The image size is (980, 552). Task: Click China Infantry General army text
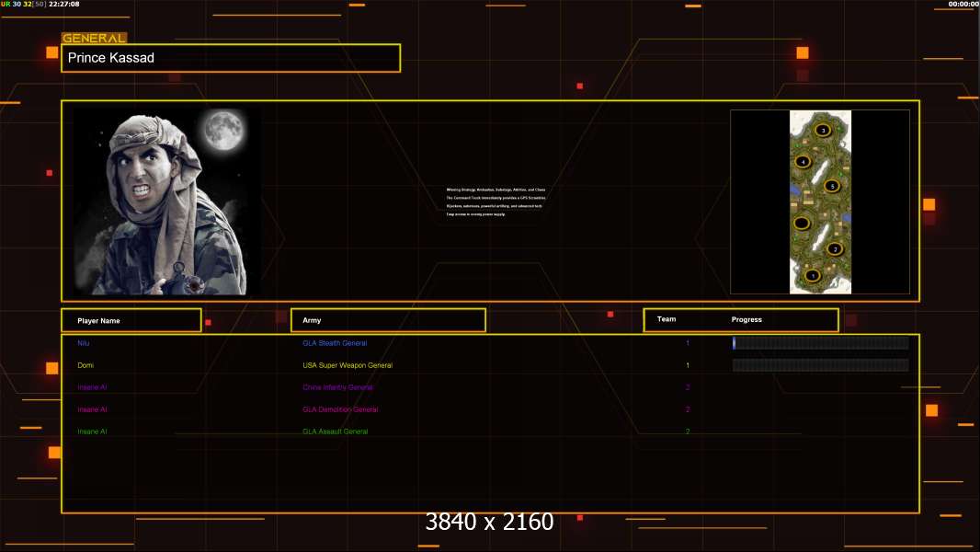tap(337, 387)
